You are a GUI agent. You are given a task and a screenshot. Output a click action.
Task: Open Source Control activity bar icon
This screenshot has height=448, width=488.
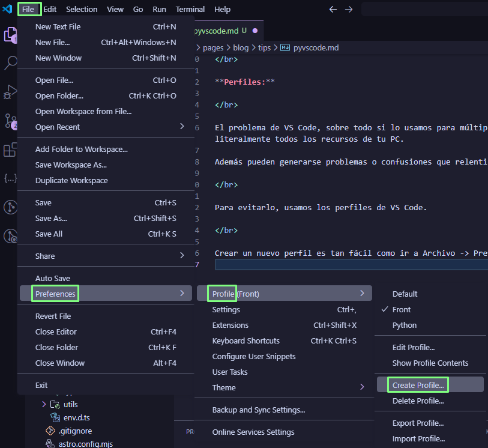(x=11, y=121)
